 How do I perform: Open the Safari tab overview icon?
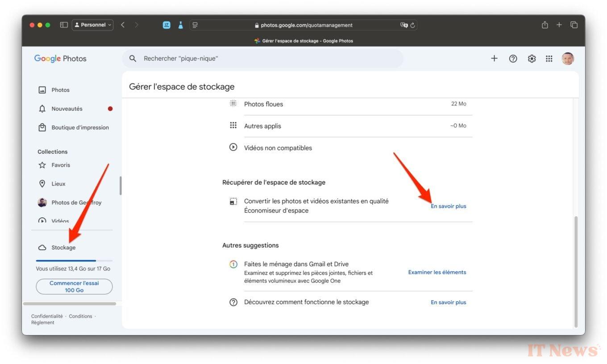[x=574, y=25]
